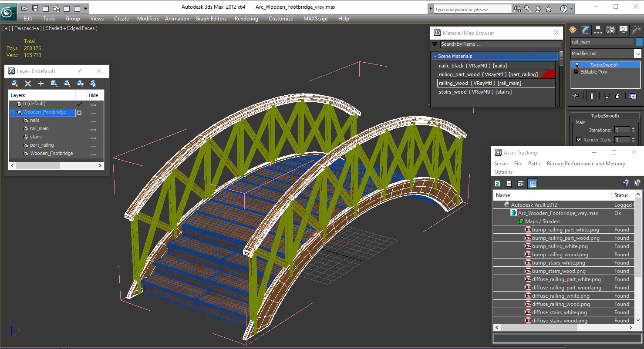Increase the Iterations spinner value

[x=633, y=128]
